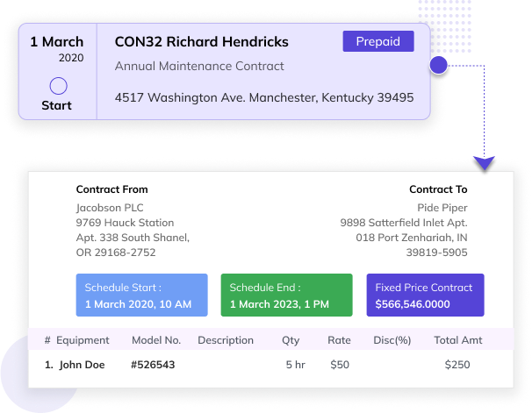Click the Total Amt column header
Image resolution: width=532 pixels, height=413 pixels.
click(458, 340)
